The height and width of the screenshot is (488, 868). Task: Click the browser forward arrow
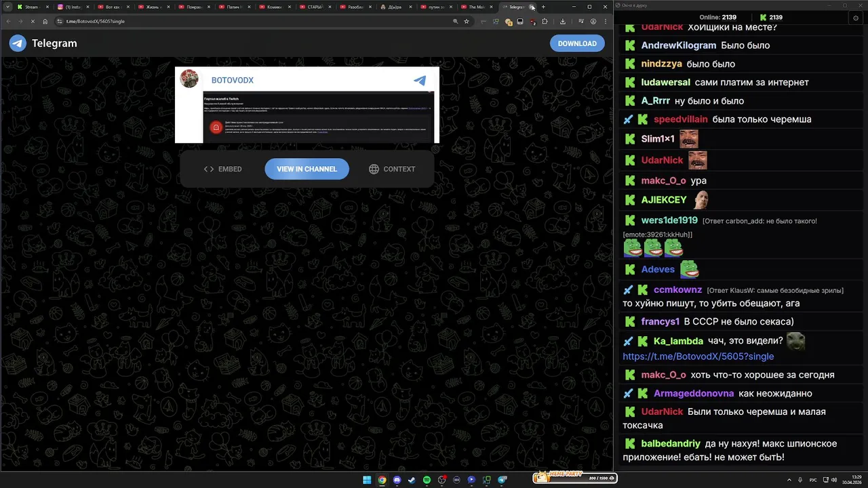[x=20, y=21]
